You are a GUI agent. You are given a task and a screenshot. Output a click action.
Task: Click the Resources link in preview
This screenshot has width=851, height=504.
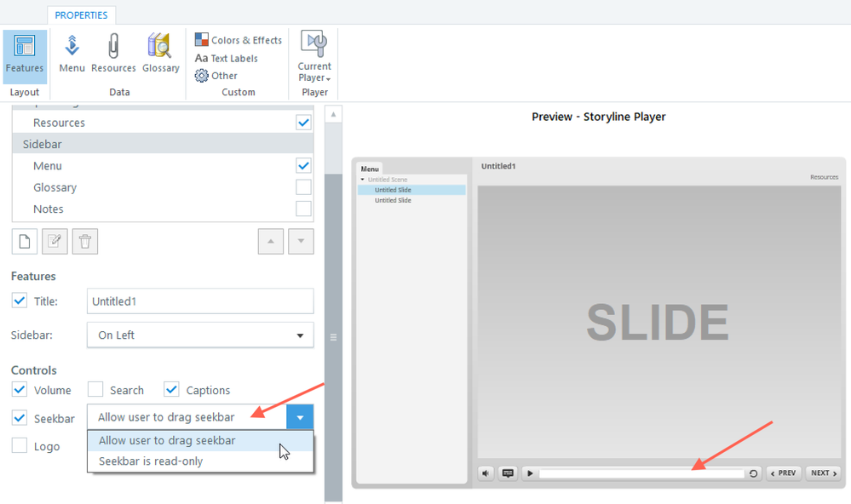(x=824, y=177)
